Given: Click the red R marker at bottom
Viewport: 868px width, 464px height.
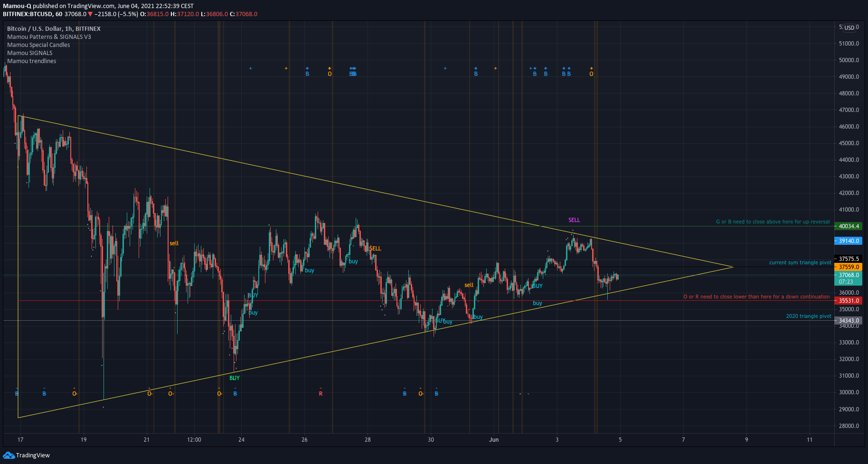Looking at the screenshot, I should click(321, 394).
